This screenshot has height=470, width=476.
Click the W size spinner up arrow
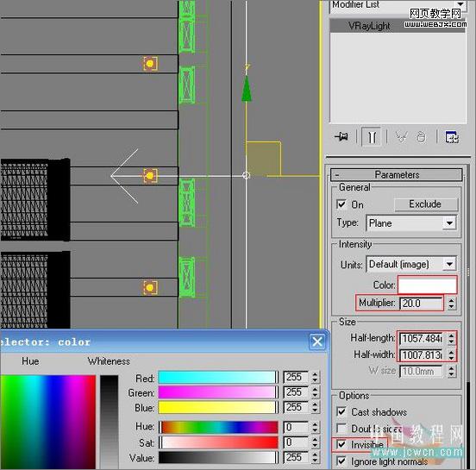(451, 368)
